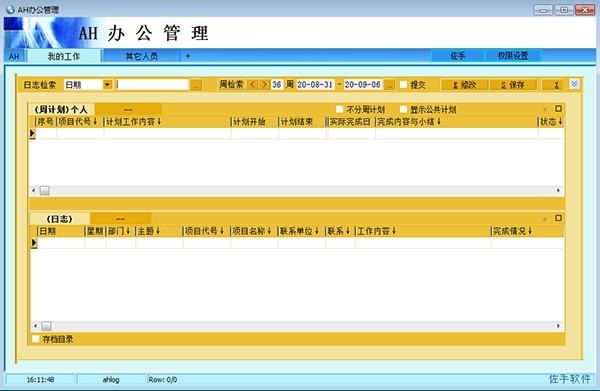Sort by 联系单位 column header

302,231
